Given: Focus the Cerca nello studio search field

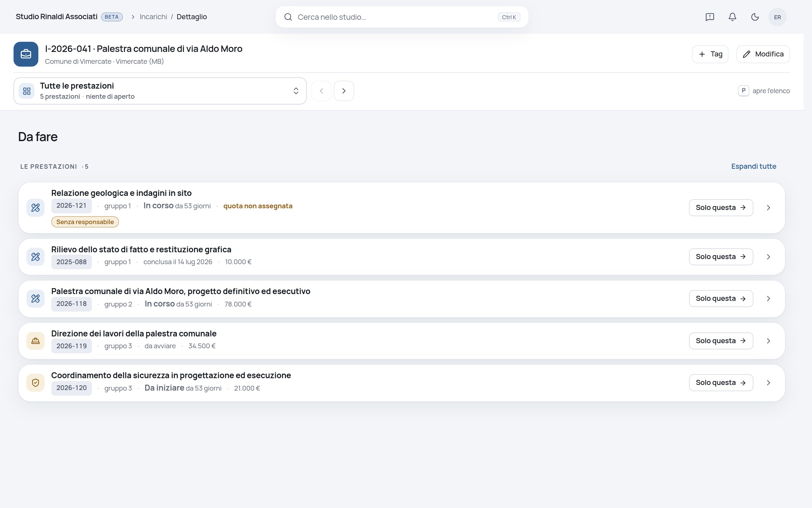Looking at the screenshot, I should 402,17.
